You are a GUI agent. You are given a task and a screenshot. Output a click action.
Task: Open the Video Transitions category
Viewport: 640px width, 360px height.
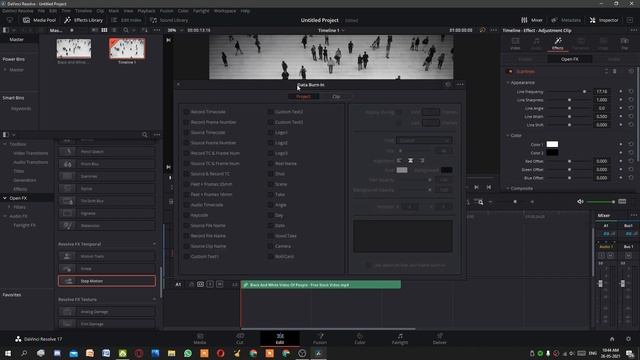pos(31,153)
